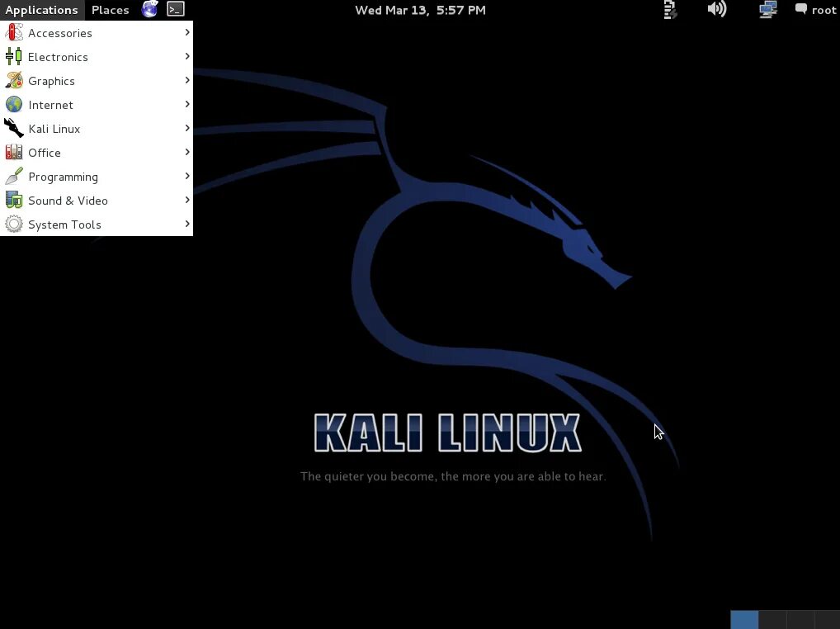Click the Graphics paint palette icon
The image size is (840, 629).
14,80
